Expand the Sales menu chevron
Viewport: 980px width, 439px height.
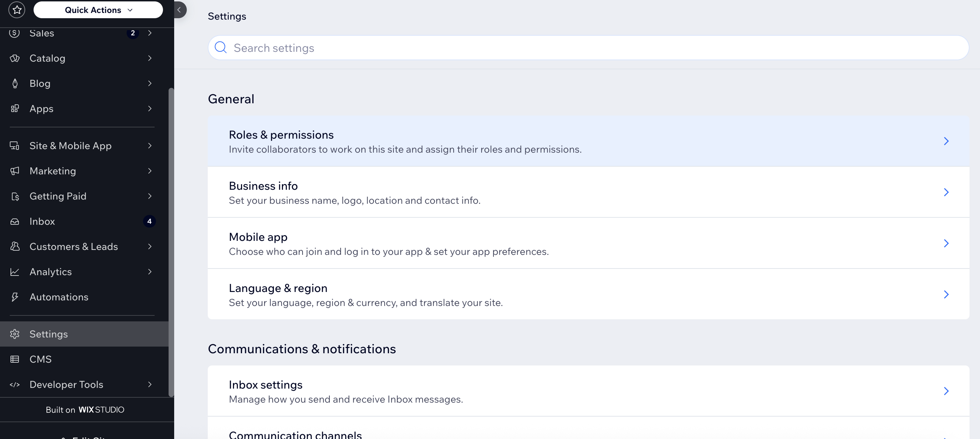click(150, 33)
